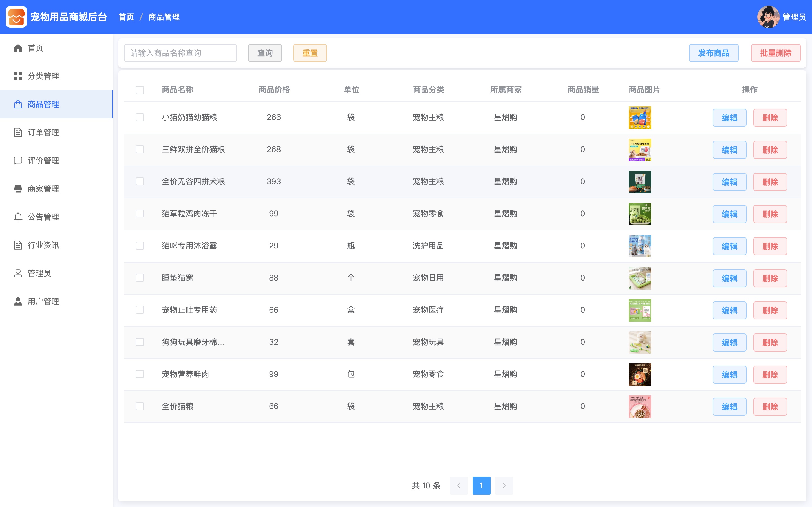This screenshot has height=507, width=812.
Task: Click the 首页 breadcrumb link
Action: point(126,17)
